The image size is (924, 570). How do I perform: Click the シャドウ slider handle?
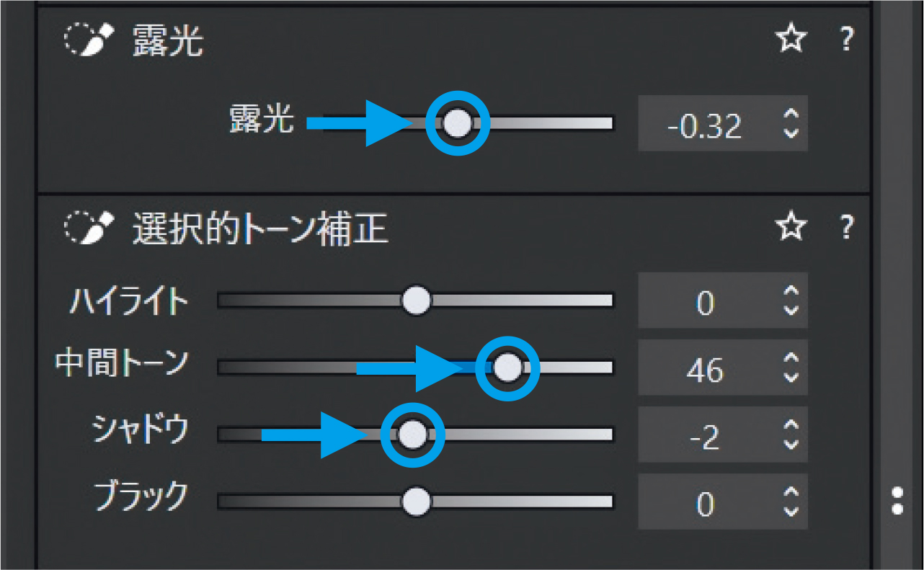click(x=413, y=435)
